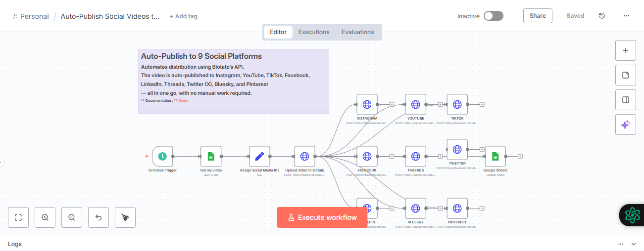Add node after THREADS output
Screen dimensions: 644x251
point(440,156)
